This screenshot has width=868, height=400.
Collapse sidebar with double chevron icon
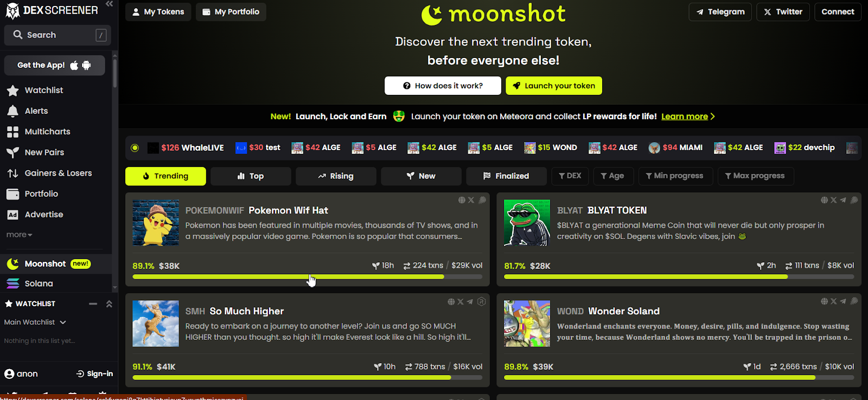[109, 4]
